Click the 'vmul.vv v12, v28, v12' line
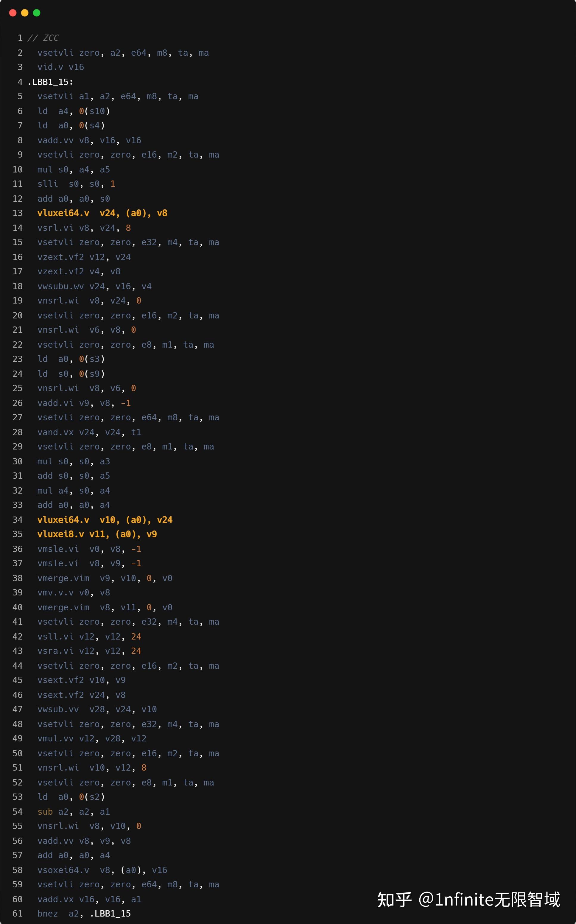 tap(92, 738)
